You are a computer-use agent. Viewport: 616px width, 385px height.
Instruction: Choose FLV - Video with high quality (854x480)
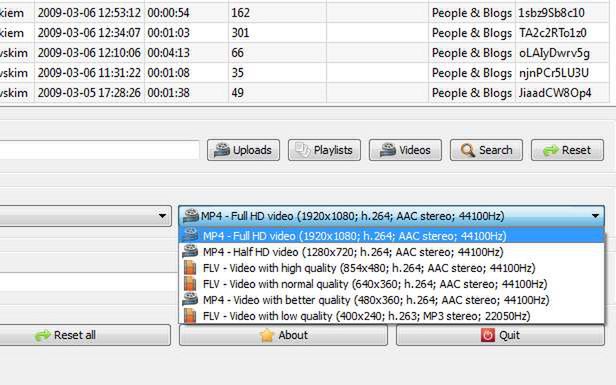pyautogui.click(x=391, y=268)
